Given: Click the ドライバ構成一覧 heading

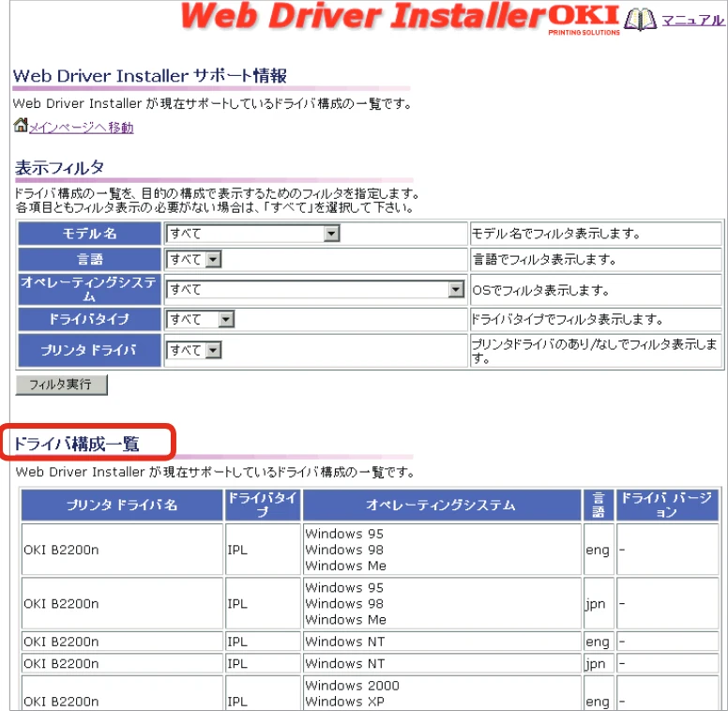Looking at the screenshot, I should coord(77,445).
